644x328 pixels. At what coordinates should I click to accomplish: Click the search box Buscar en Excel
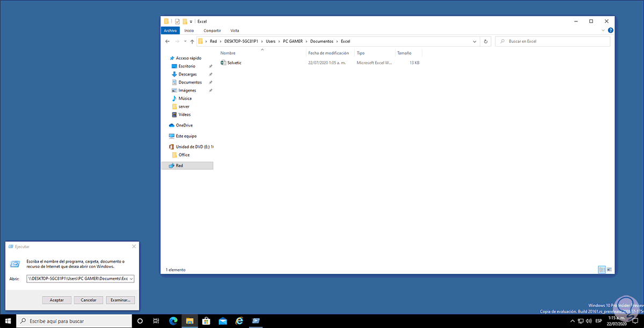pos(552,41)
